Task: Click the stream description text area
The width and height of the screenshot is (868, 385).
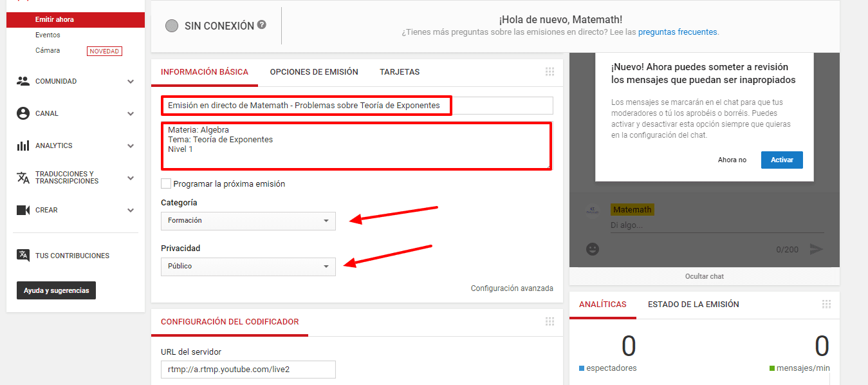Action: coord(356,146)
